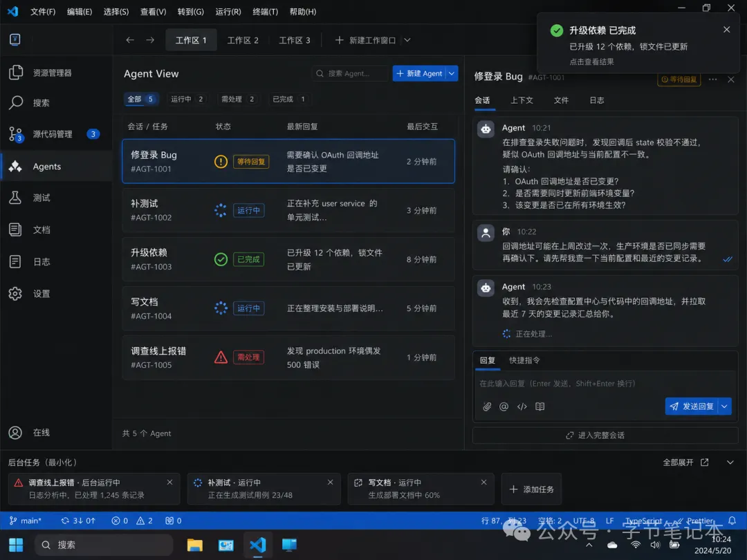
Task: Click the 在线 account icon
Action: tap(16, 432)
